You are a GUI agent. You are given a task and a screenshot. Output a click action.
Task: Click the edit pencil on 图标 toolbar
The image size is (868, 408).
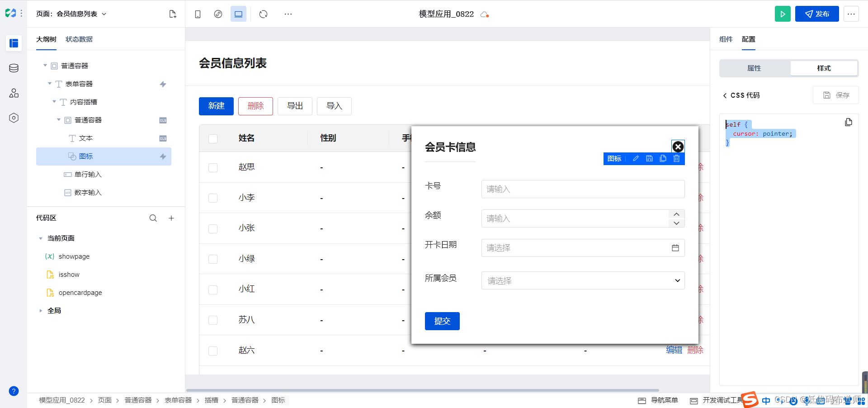[636, 158]
